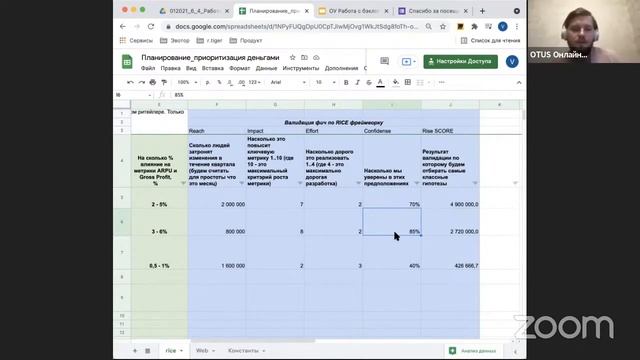The width and height of the screenshot is (640, 360).
Task: Open filter on Rice SCORE column header
Action: tap(475, 183)
